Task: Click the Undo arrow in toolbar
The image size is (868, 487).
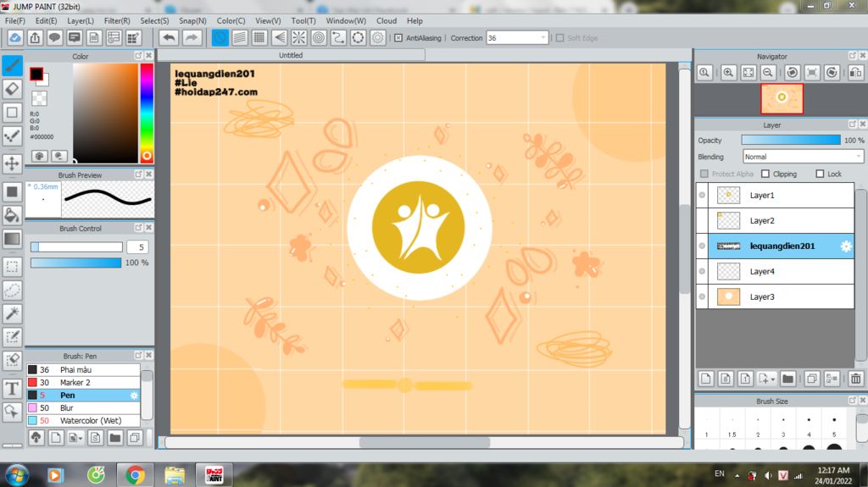Action: pos(169,37)
